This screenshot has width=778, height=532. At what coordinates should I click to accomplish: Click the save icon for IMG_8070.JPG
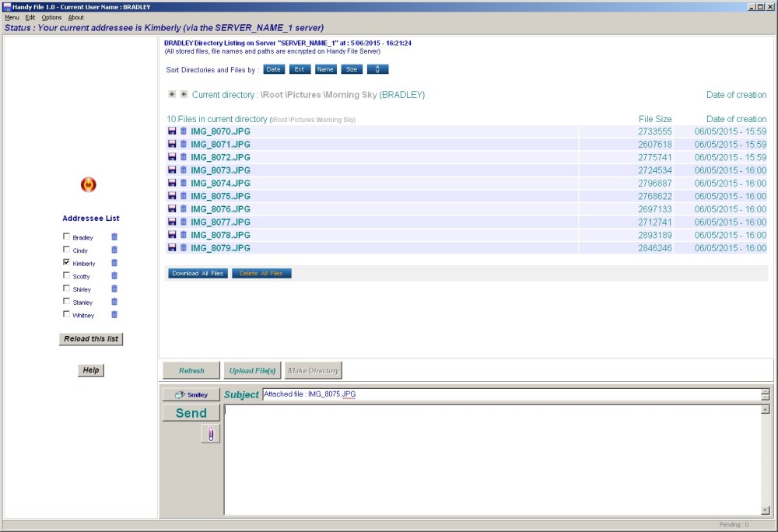172,131
